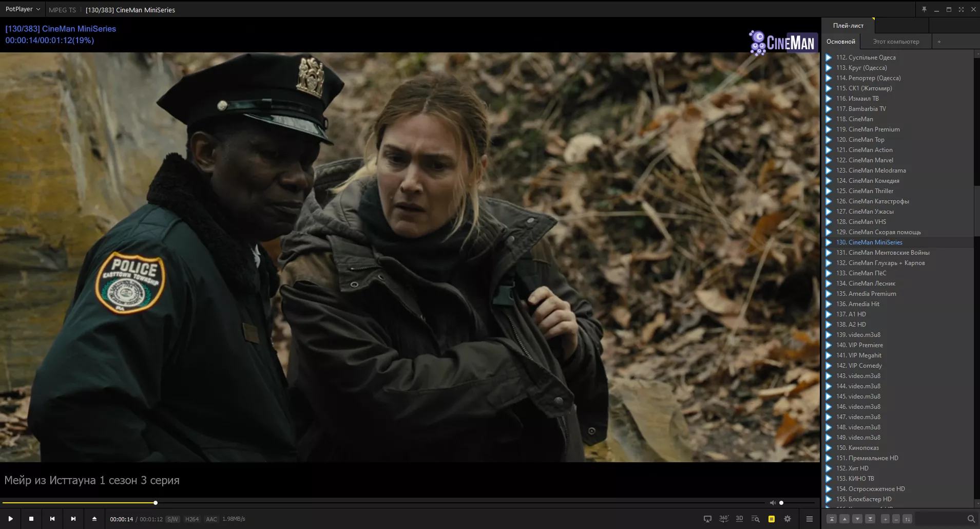The width and height of the screenshot is (980, 529).
Task: Mute audio using the speaker icon
Action: pyautogui.click(x=773, y=503)
